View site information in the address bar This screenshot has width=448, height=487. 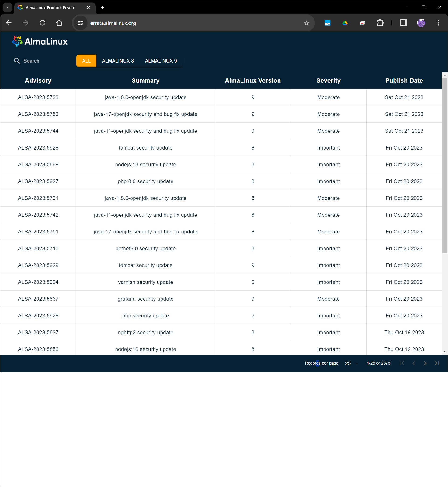click(80, 23)
